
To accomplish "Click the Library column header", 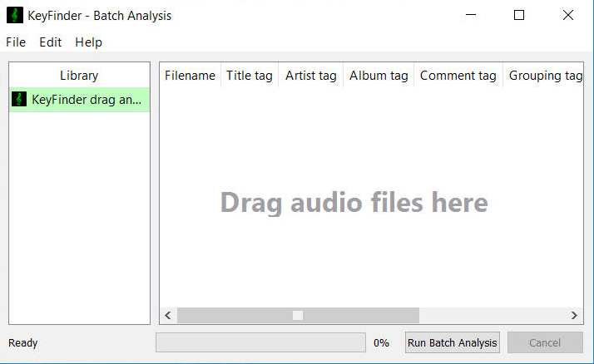I will 79,76.
